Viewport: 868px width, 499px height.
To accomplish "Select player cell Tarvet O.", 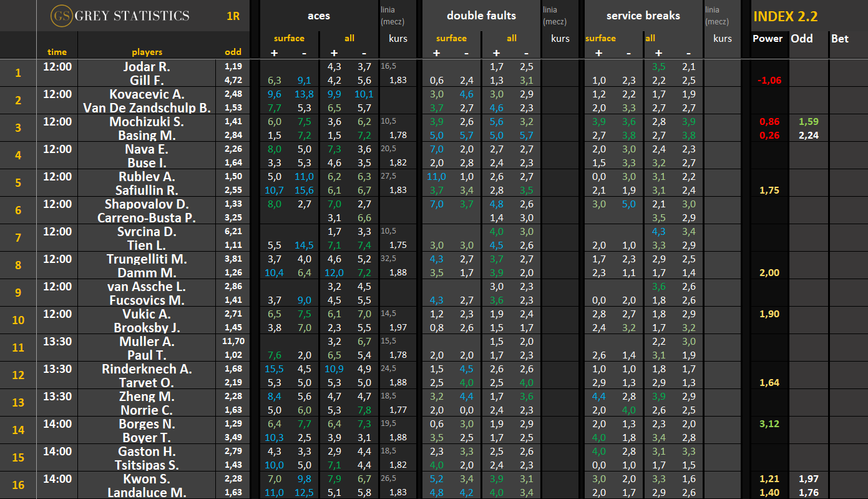I will pos(147,382).
